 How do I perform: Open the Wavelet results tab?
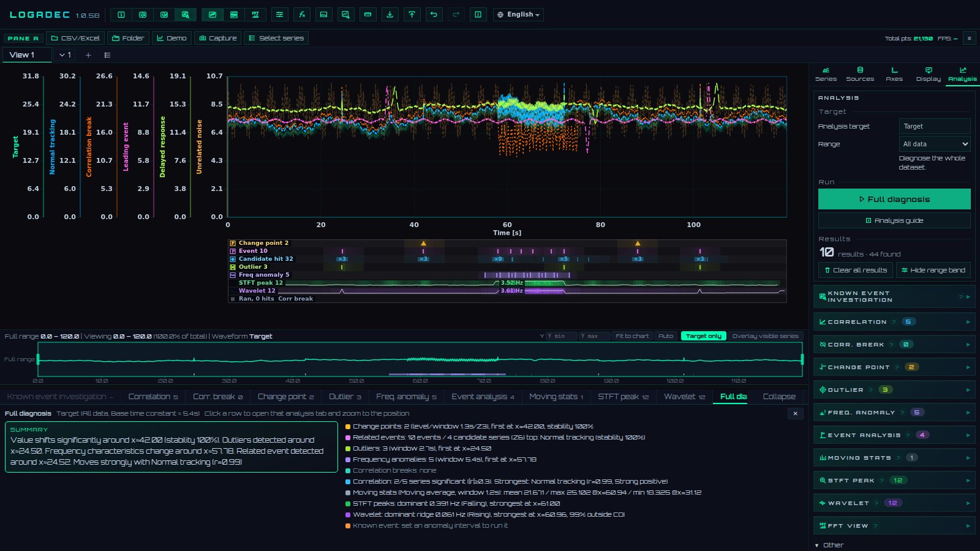(684, 397)
